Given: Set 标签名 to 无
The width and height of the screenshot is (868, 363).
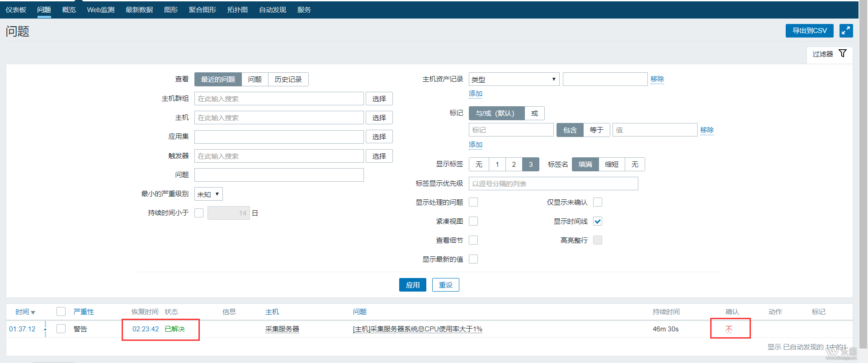Looking at the screenshot, I should coord(635,164).
